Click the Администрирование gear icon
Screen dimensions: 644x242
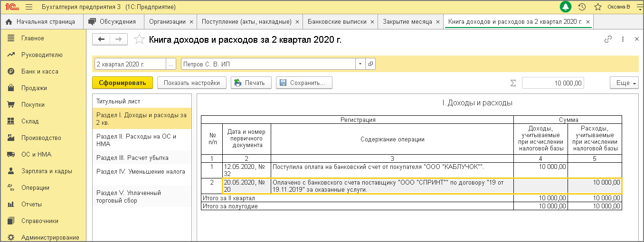click(10, 237)
